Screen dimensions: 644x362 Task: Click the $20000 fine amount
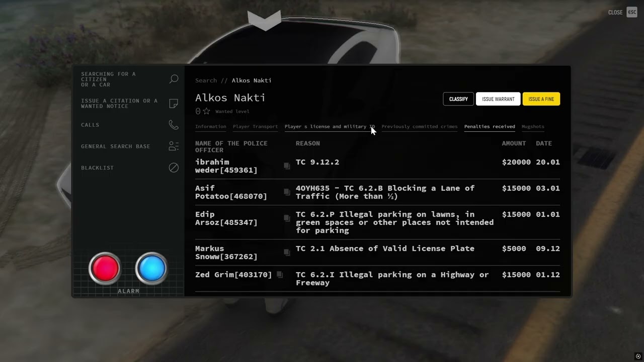(516, 162)
